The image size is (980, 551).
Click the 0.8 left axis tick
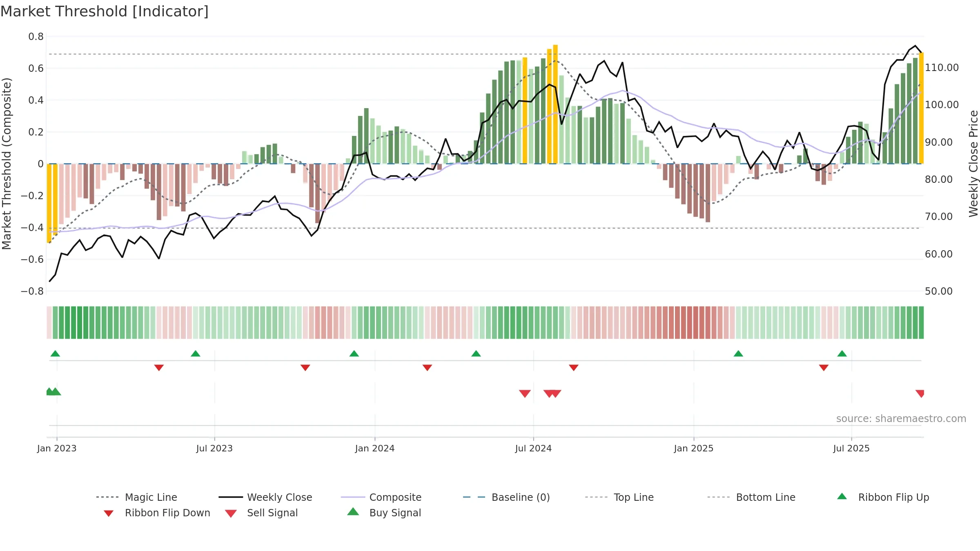pyautogui.click(x=36, y=36)
